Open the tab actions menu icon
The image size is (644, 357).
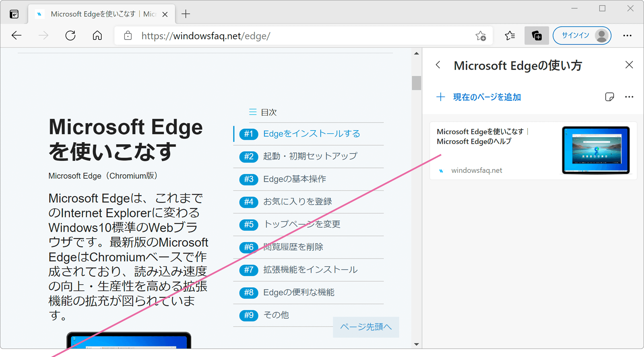[14, 15]
